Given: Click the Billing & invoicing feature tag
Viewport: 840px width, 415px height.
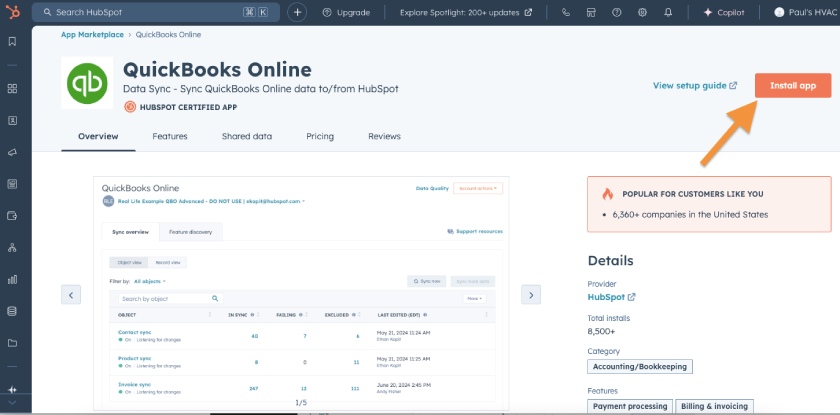Looking at the screenshot, I should click(714, 406).
